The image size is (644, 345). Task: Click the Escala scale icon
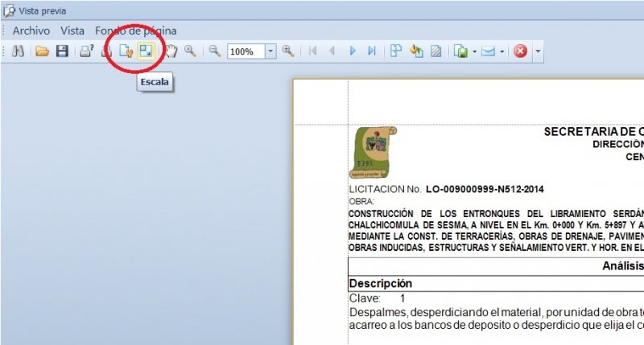[x=145, y=51]
